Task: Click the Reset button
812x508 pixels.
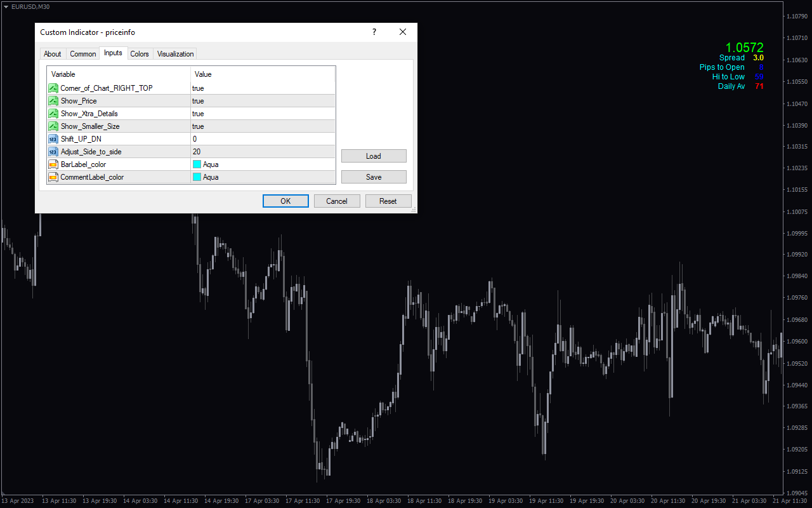Action: click(x=388, y=201)
